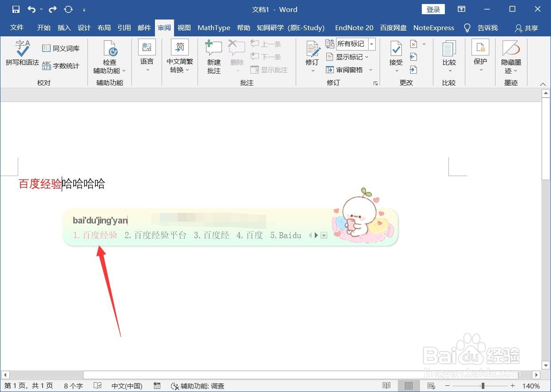This screenshot has height=392, width=551.
Task: Click the 删除 comment button
Action: [x=237, y=57]
